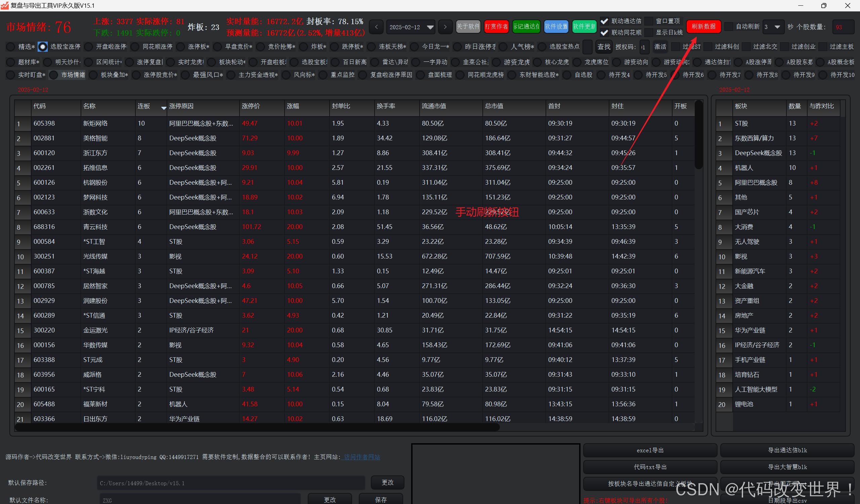
Task: Go to the previous date with left arrow
Action: (x=377, y=27)
